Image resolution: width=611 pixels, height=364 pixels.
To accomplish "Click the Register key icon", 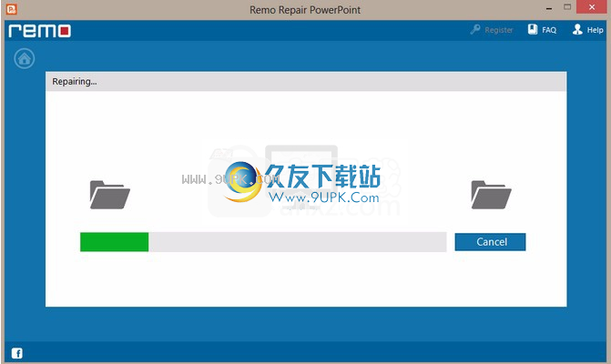I will point(475,29).
